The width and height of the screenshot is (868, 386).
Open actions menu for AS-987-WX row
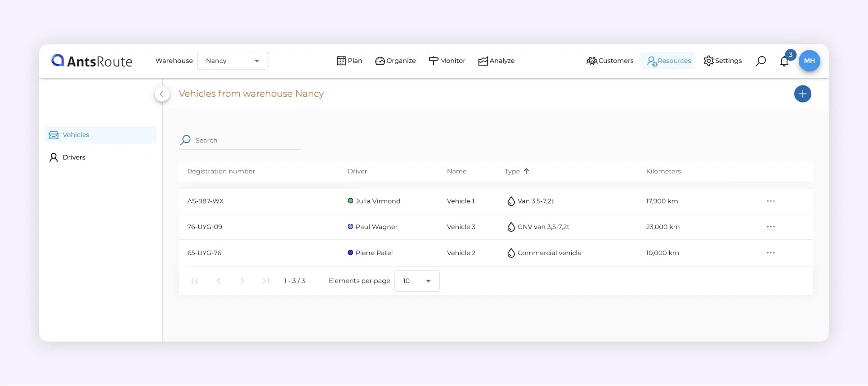(770, 201)
